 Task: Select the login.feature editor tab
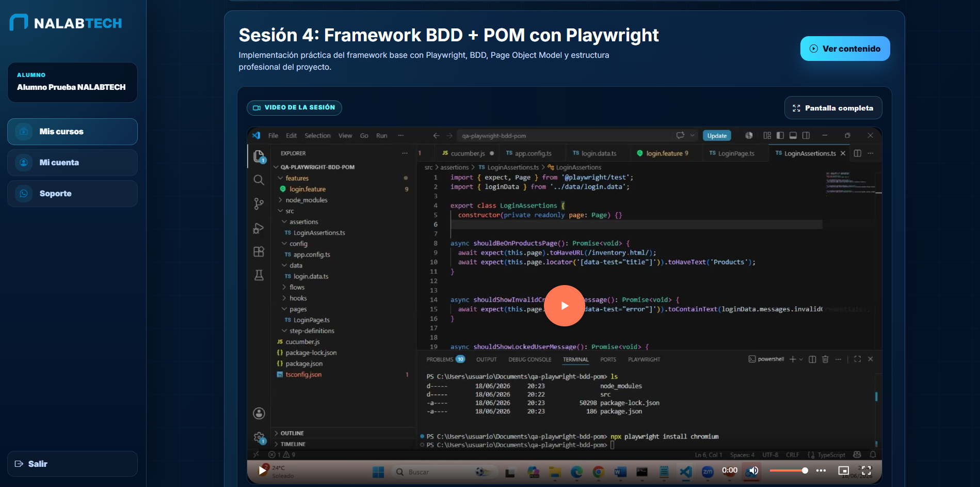(x=666, y=153)
